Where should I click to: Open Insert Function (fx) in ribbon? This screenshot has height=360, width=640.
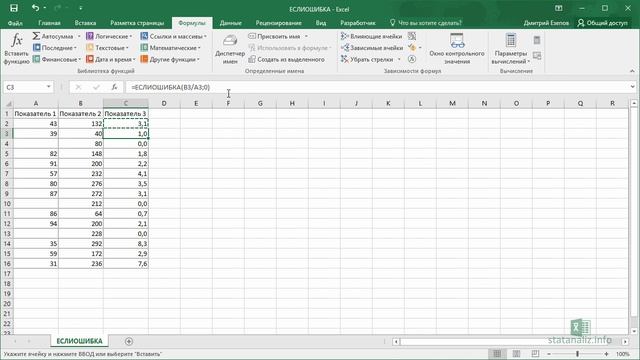point(16,49)
